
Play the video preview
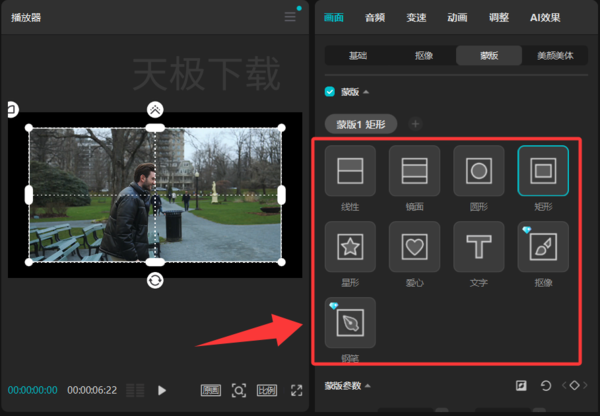[162, 390]
